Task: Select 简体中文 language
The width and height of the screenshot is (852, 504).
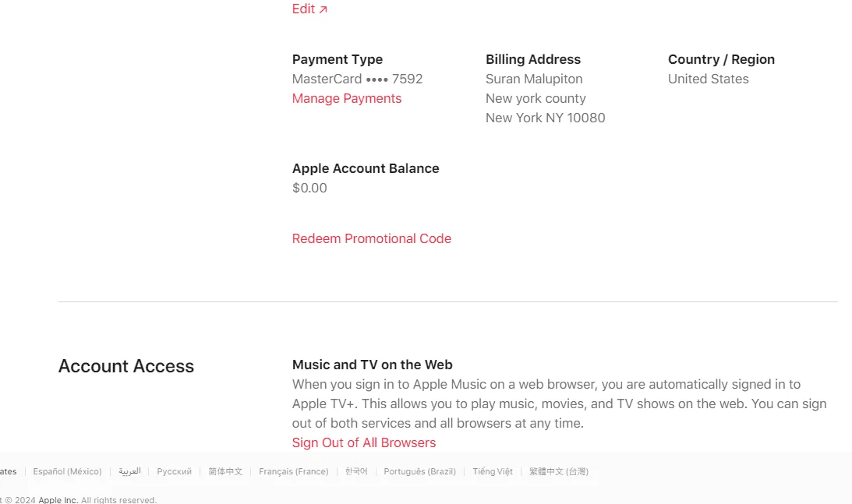Action: [225, 471]
